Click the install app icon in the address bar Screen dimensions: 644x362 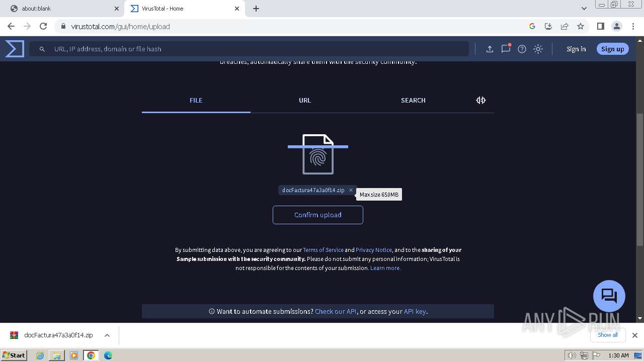point(548,26)
